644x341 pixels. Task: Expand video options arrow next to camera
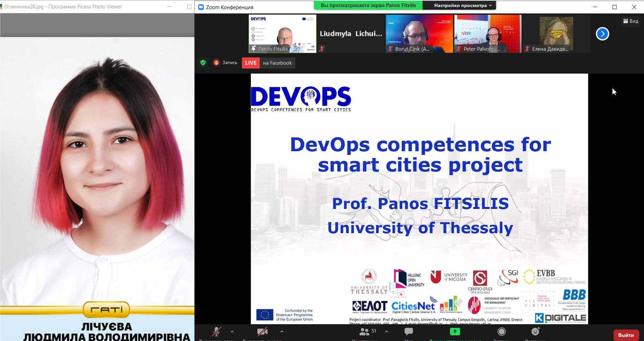pos(282,332)
